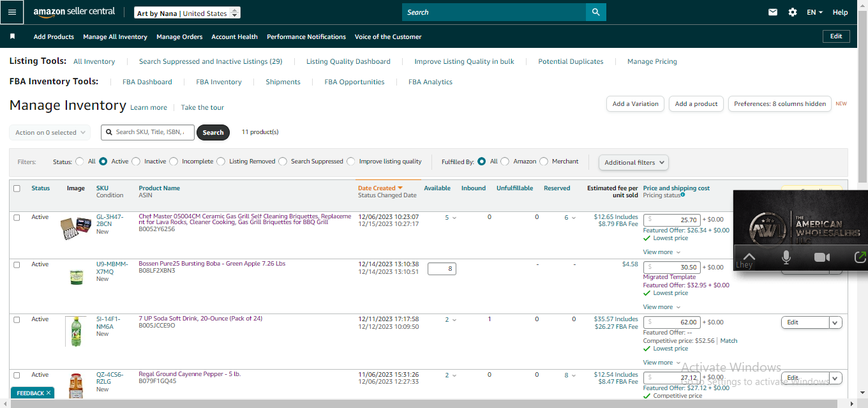Open the hamburger navigation menu
868x408 pixels.
11,12
